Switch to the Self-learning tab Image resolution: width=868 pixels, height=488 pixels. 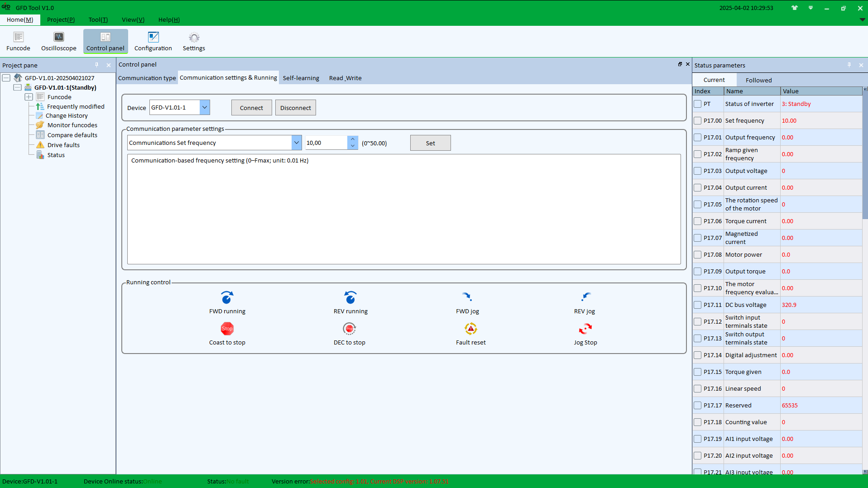[301, 78]
